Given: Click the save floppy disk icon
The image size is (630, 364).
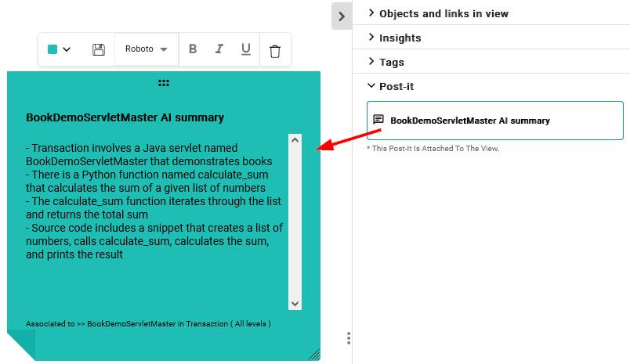Looking at the screenshot, I should [99, 49].
